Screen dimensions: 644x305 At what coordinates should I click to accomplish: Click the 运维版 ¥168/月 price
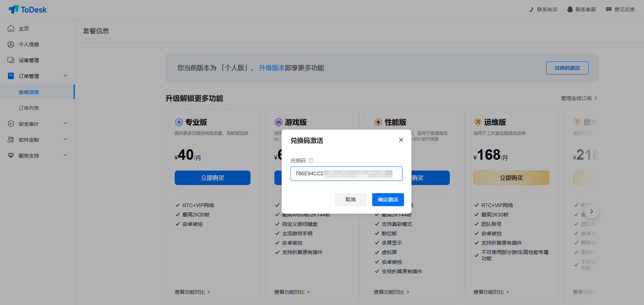[491, 155]
